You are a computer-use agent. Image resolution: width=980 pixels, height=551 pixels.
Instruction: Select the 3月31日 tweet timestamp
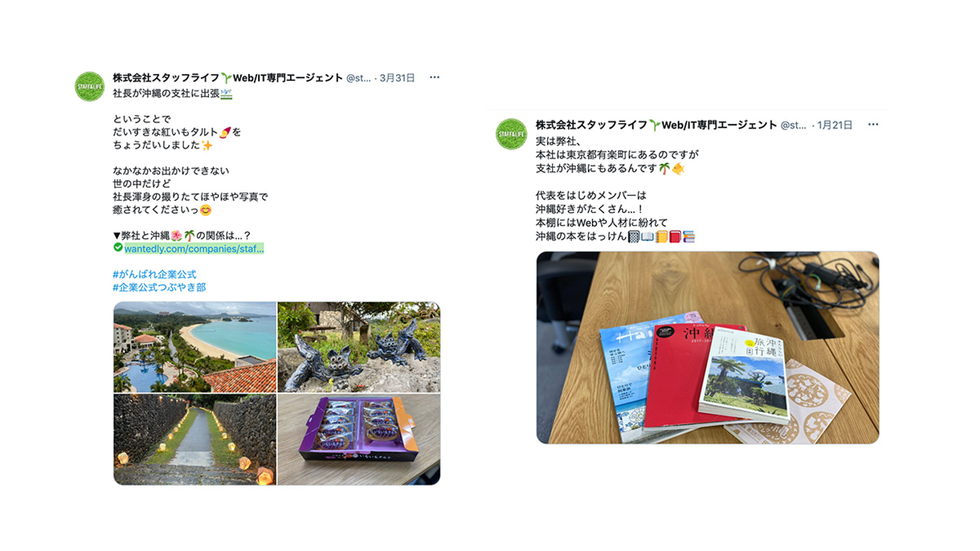point(397,78)
